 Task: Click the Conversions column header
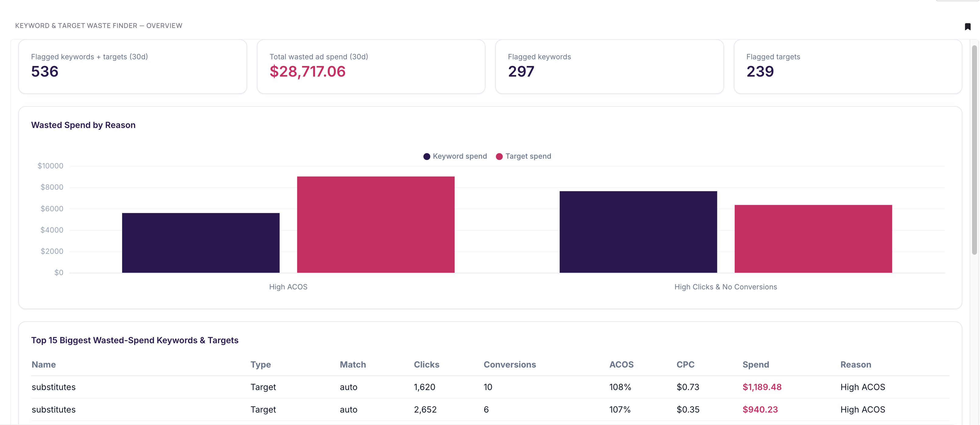[x=510, y=365]
